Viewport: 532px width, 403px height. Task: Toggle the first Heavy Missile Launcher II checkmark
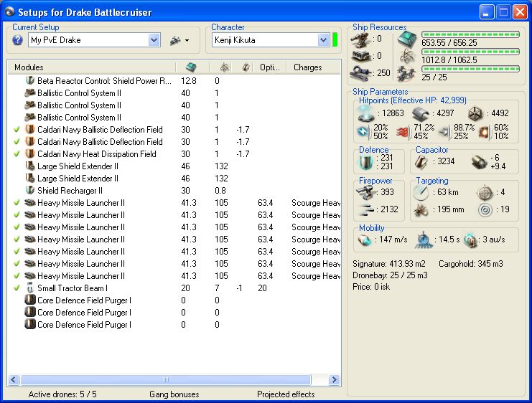pos(17,203)
